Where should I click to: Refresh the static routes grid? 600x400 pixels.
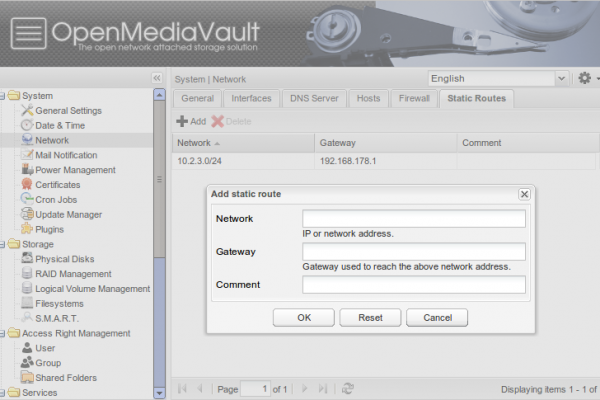tap(347, 389)
